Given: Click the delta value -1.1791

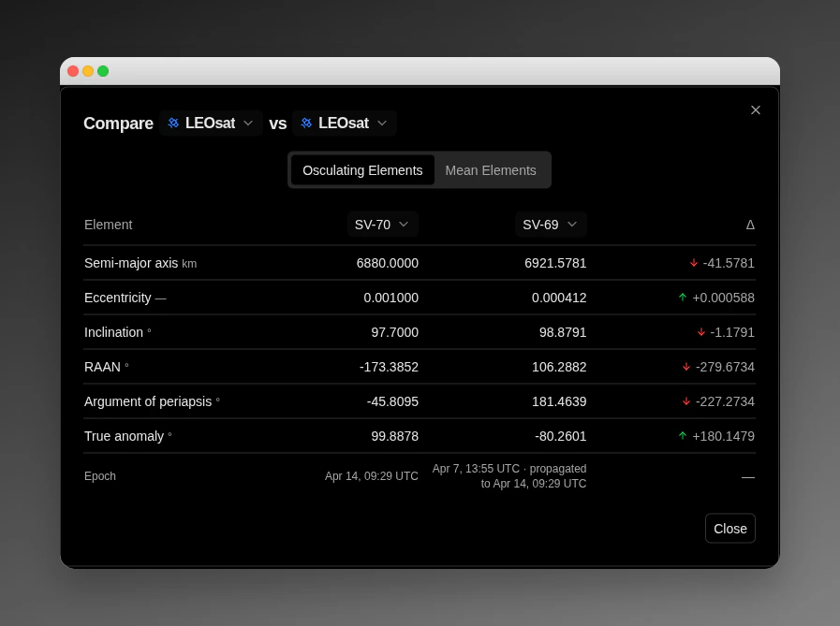Looking at the screenshot, I should point(732,332).
